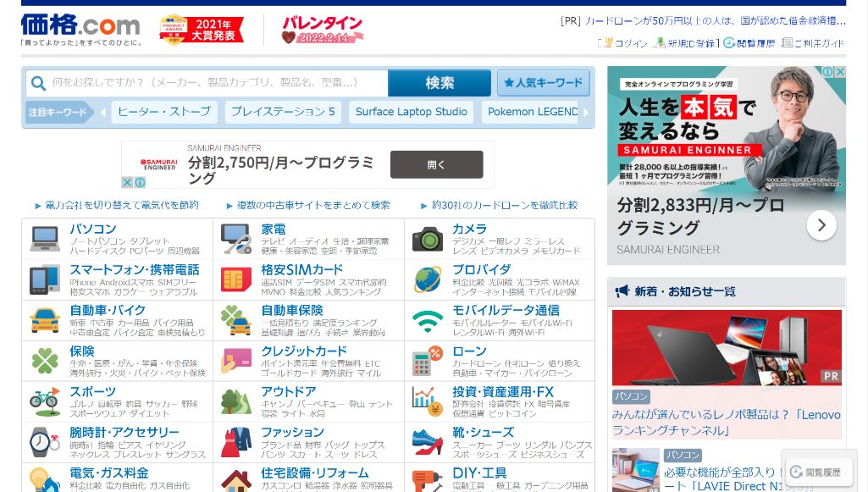Open the 2021年 大賞発表 product award badge
Viewport: 868px width, 492px height.
[201, 30]
